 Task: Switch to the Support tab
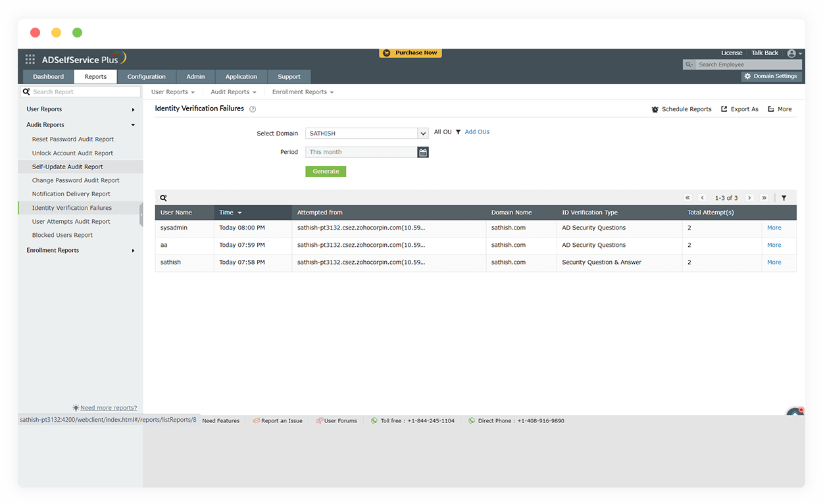pyautogui.click(x=289, y=77)
